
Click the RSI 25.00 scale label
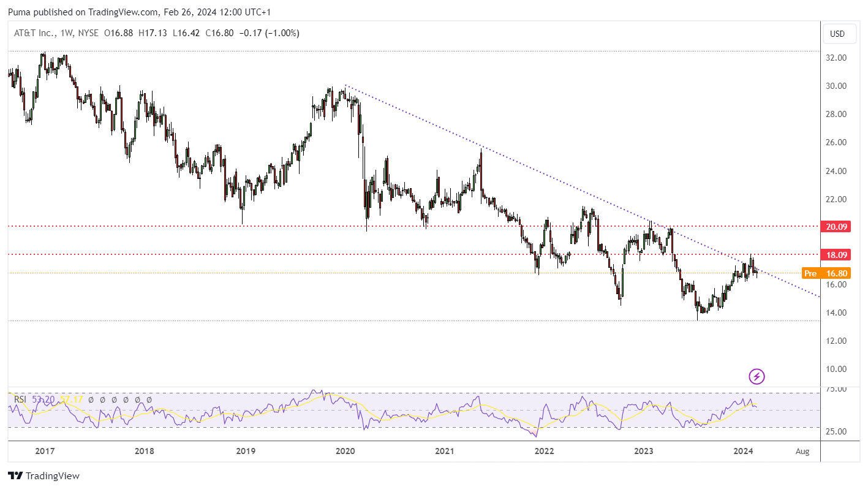pos(836,431)
